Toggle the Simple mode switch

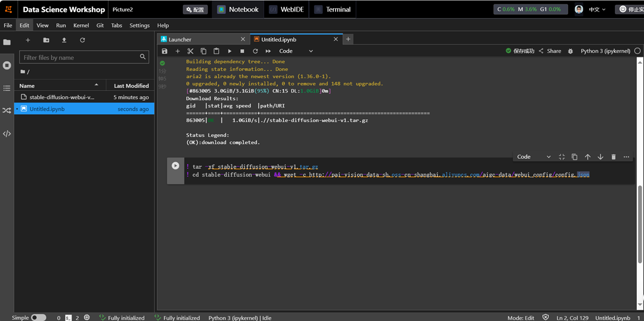pyautogui.click(x=38, y=318)
